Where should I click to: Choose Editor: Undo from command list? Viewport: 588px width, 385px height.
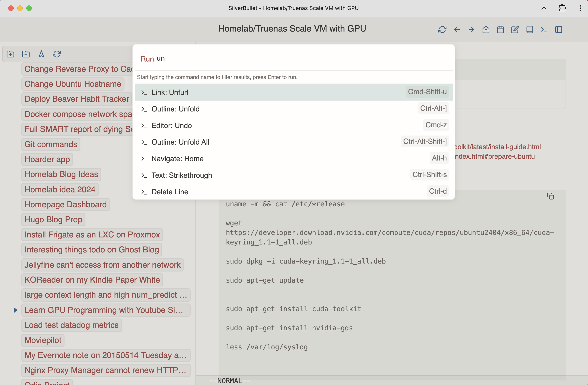click(x=294, y=125)
